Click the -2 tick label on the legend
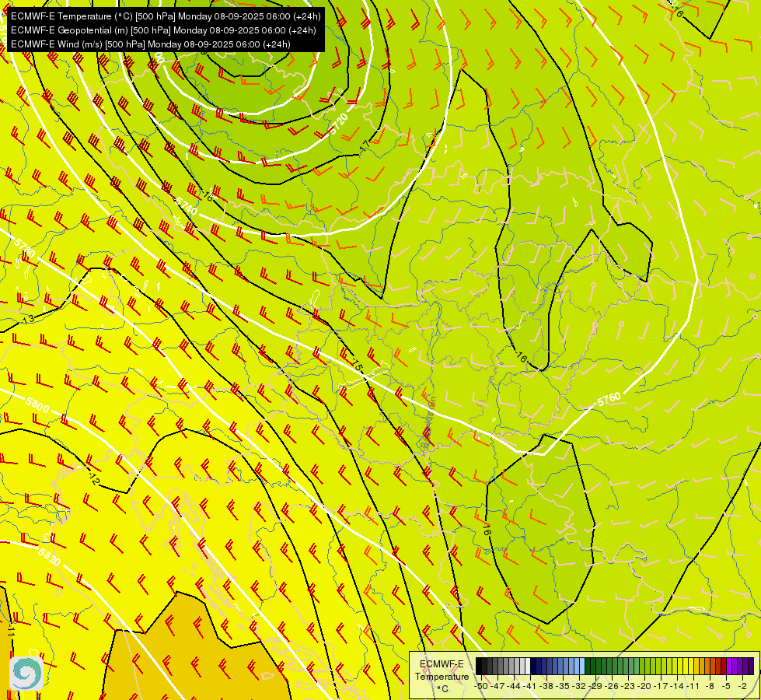The width and height of the screenshot is (761, 700). click(x=742, y=687)
